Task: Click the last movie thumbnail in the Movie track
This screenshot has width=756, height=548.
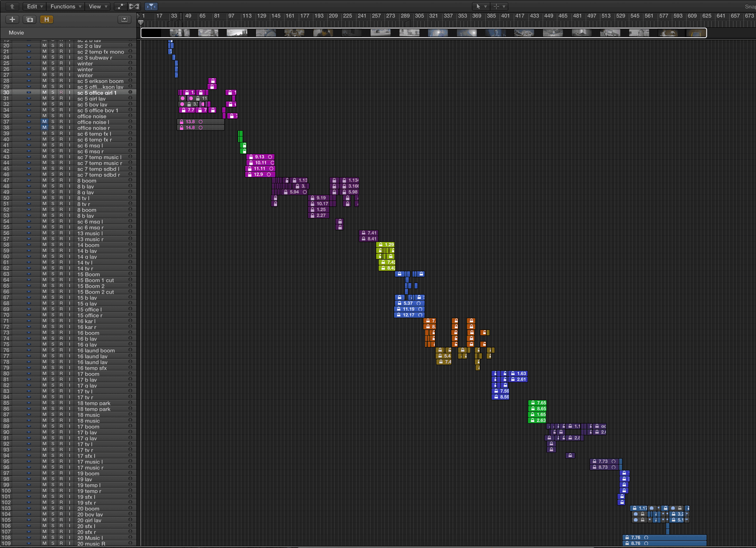Action: pos(696,33)
